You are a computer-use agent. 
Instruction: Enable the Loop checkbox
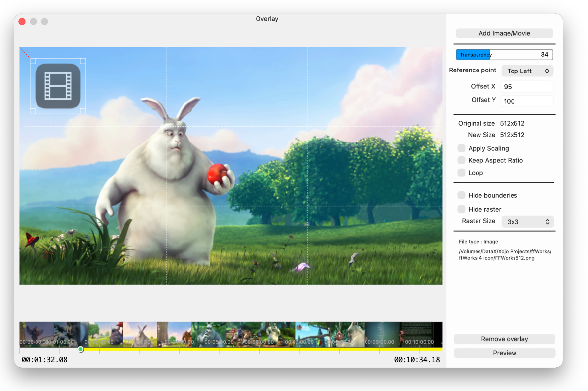[462, 173]
